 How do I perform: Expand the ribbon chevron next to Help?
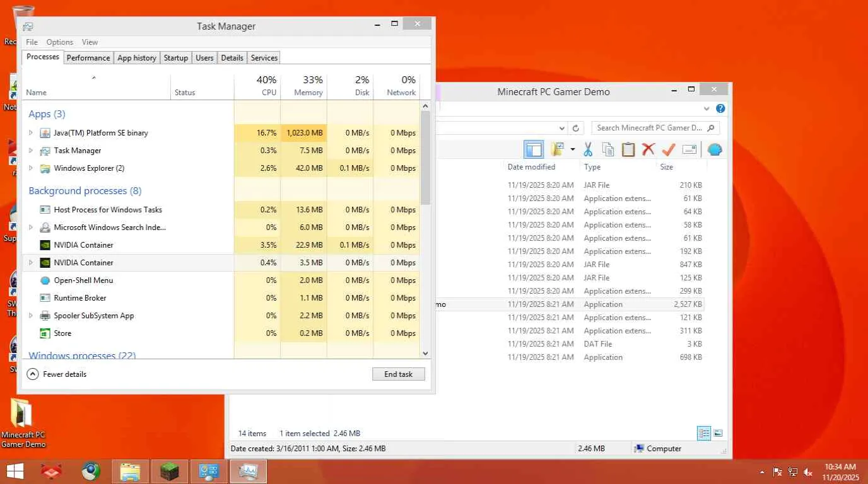click(x=707, y=108)
